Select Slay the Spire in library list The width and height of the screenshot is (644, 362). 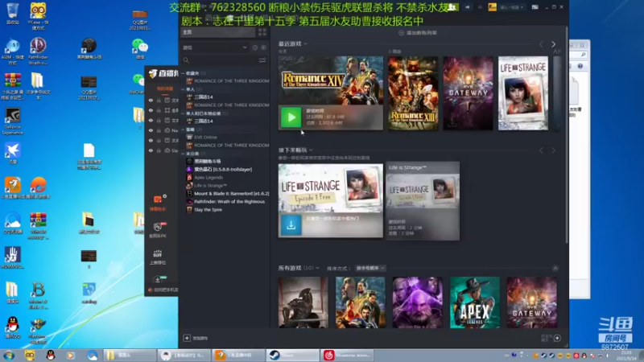(208, 210)
